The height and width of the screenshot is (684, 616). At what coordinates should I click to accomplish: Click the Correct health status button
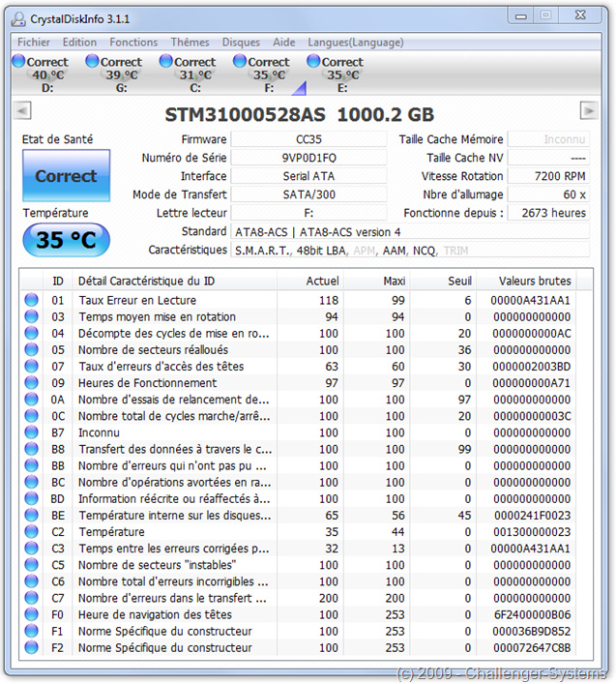(x=67, y=176)
